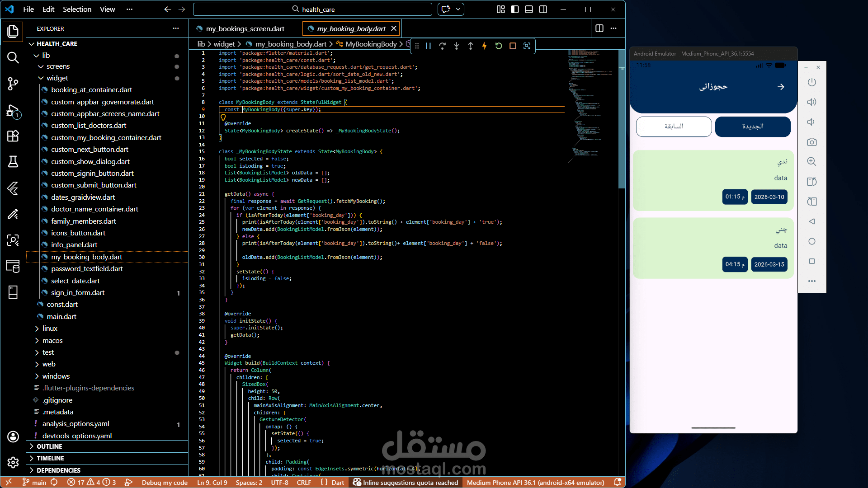
Task: Switch to my_bookings_screen.dart tab
Action: [245, 28]
